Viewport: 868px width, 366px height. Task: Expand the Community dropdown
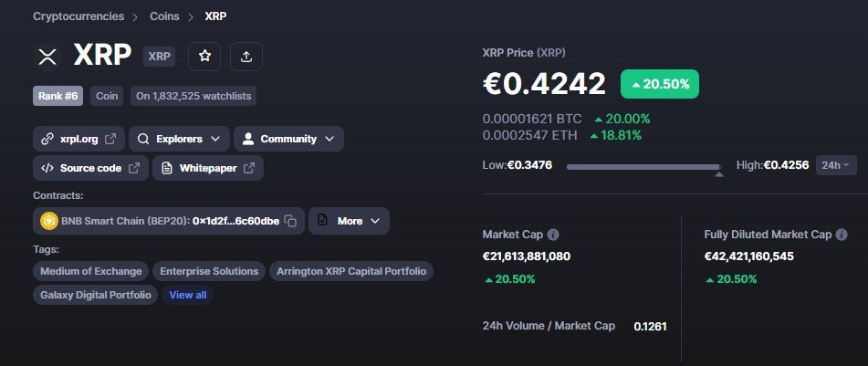click(x=288, y=139)
